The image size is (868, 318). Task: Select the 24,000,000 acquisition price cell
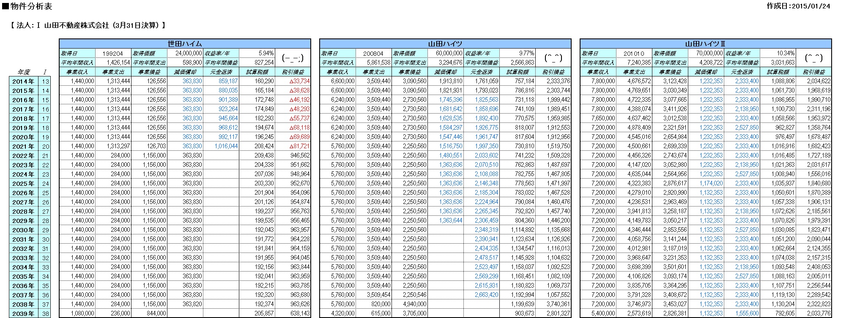click(x=186, y=54)
